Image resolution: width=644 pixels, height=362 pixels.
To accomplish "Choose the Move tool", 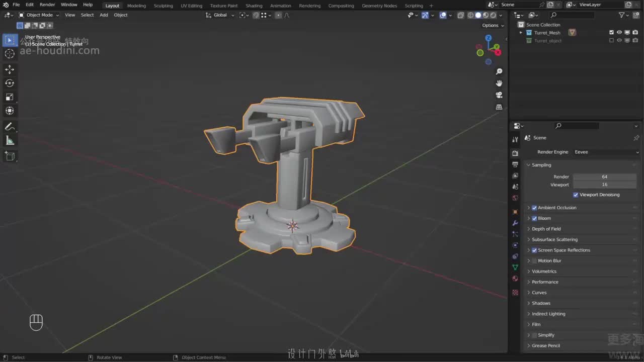I will tap(10, 69).
